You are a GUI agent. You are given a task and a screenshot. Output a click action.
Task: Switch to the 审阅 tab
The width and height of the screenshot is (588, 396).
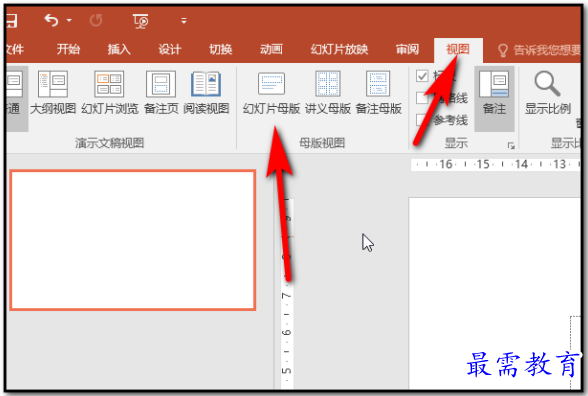click(407, 49)
